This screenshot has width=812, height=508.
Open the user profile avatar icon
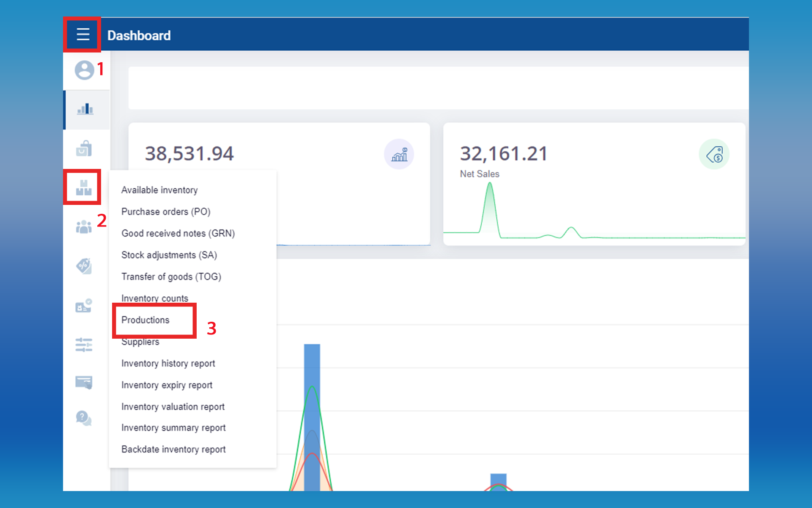point(84,70)
